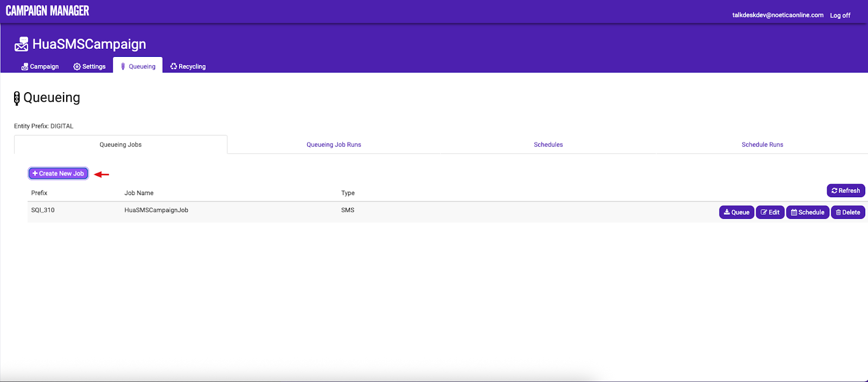Click the download icon on Queue button
This screenshot has width=868, height=382.
click(727, 212)
